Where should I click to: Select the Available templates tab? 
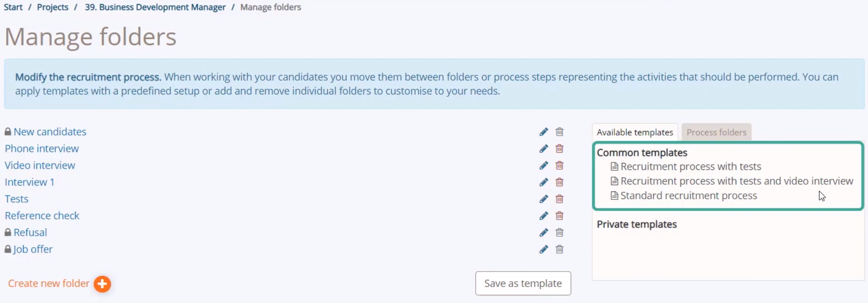pyautogui.click(x=635, y=132)
